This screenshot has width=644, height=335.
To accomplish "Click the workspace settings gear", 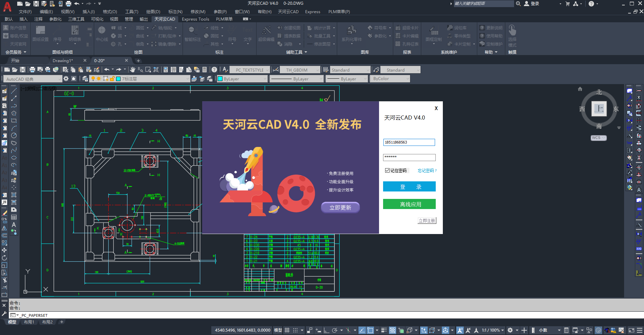I will pos(66,79).
